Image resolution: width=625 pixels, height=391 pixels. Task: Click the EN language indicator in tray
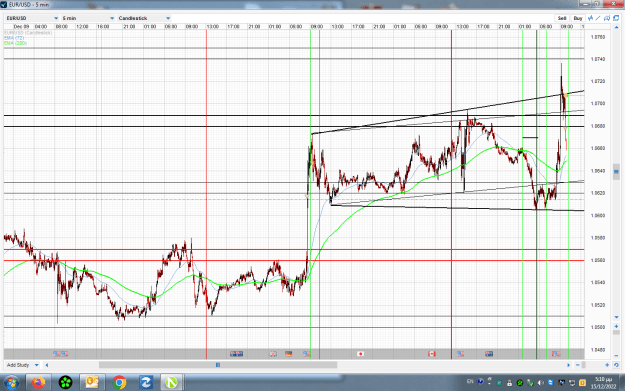[470, 381]
